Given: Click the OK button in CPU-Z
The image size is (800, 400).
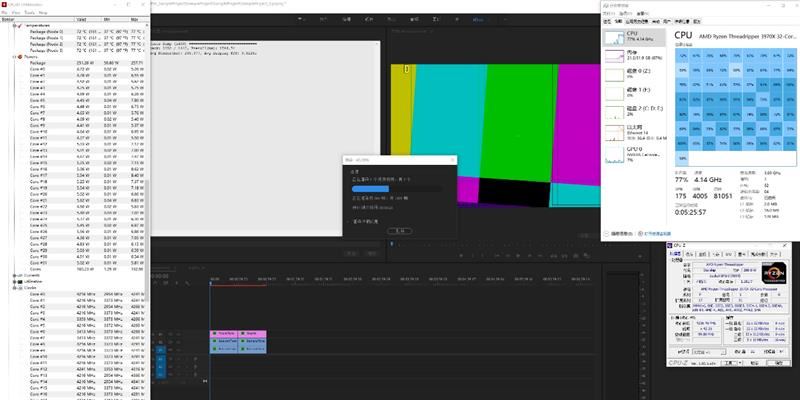Looking at the screenshot, I should point(779,363).
